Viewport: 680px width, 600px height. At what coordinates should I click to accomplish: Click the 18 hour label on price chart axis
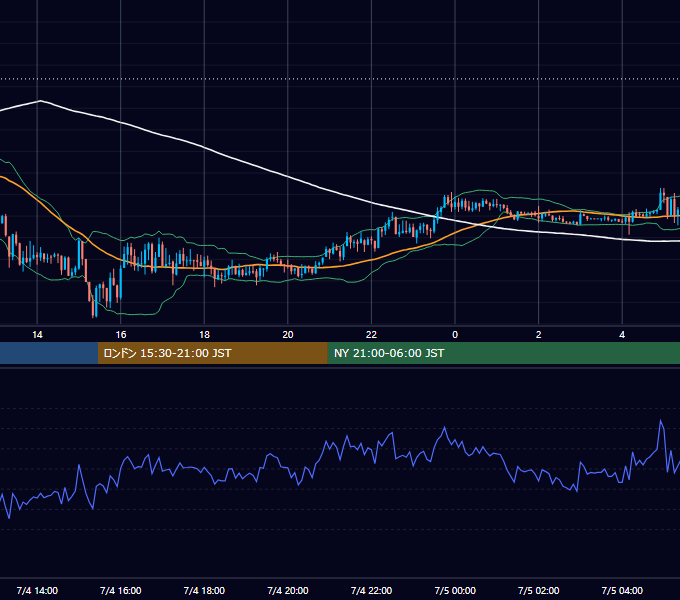click(204, 335)
